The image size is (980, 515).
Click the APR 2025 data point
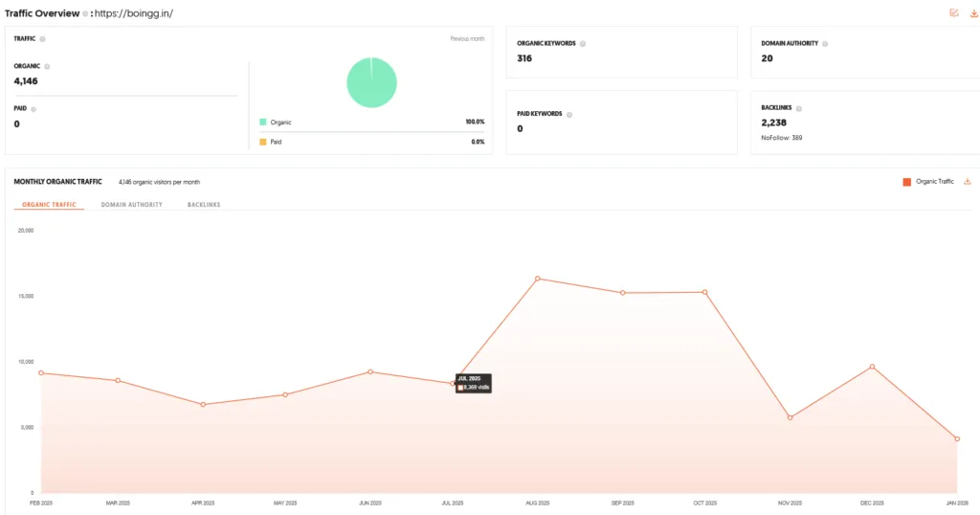[x=203, y=405]
